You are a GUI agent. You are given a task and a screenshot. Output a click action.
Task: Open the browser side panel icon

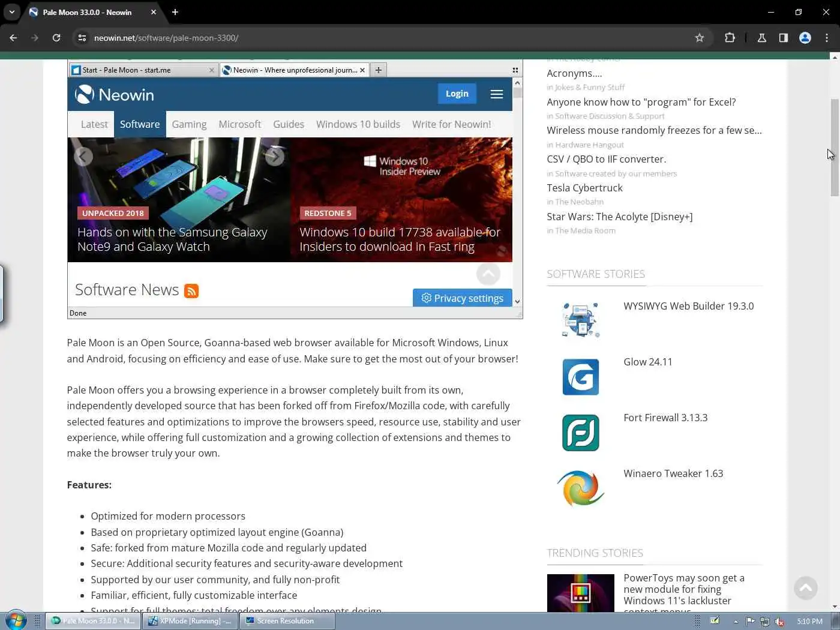pyautogui.click(x=783, y=38)
